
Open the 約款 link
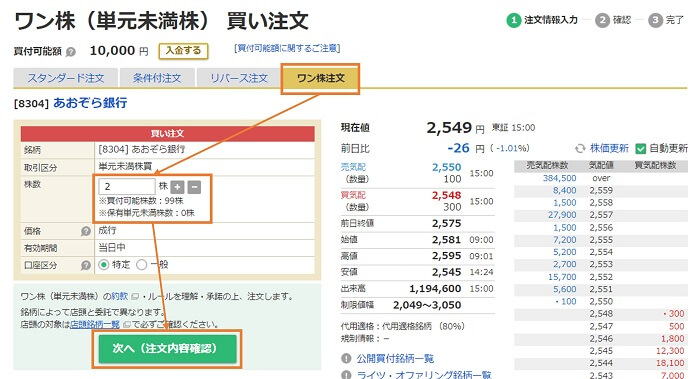(120, 296)
